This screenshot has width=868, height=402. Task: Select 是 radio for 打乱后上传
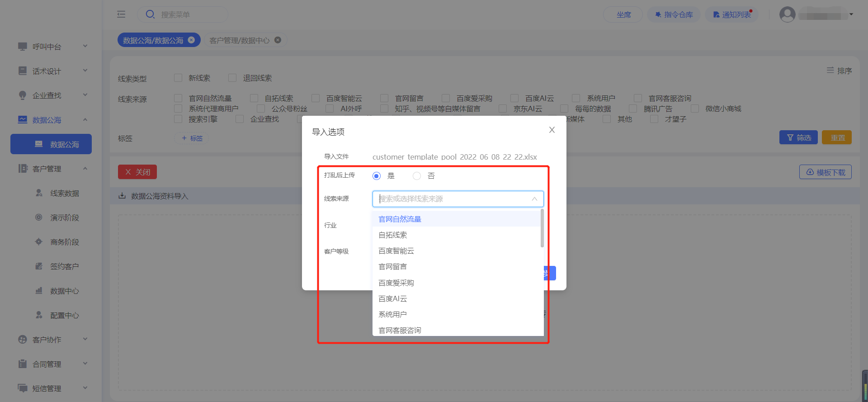coord(377,176)
